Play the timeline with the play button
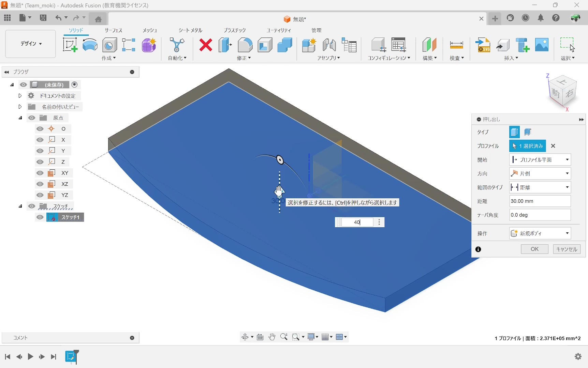 (30, 357)
